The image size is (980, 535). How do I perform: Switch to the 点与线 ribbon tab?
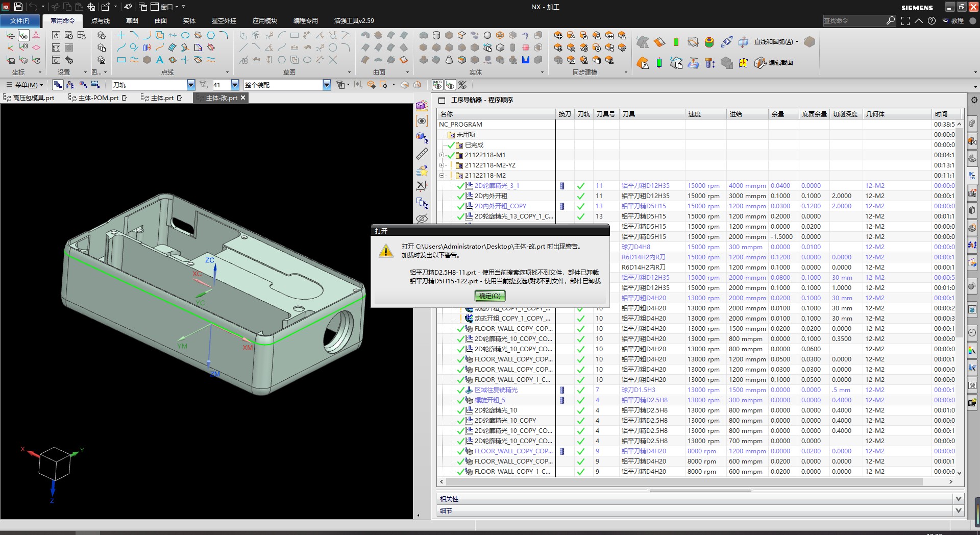point(101,21)
